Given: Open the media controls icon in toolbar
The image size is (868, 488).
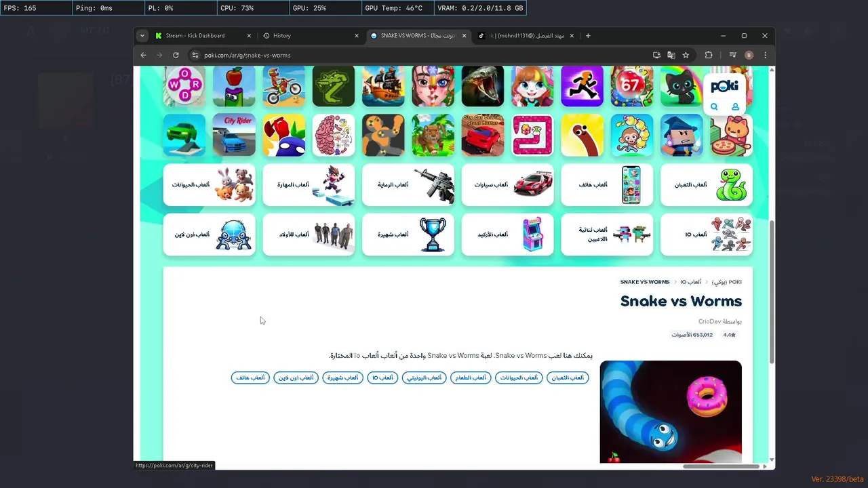Looking at the screenshot, I should click(732, 55).
